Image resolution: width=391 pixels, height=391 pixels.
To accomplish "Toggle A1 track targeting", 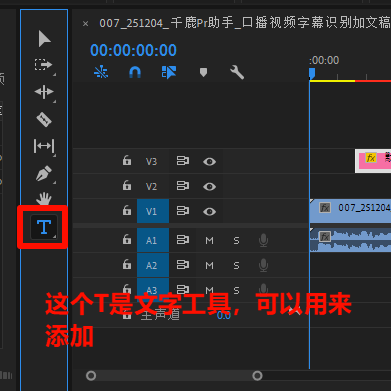I will pos(153,240).
